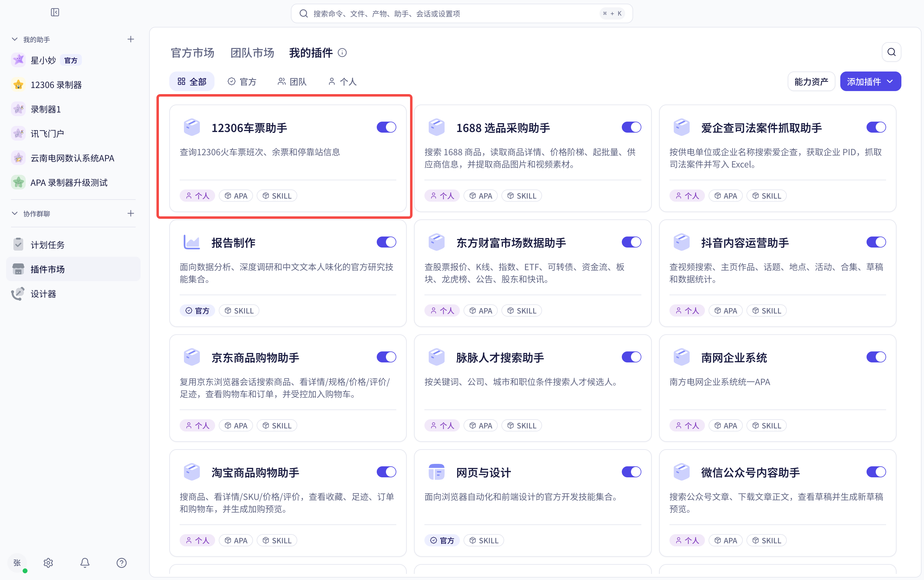The image size is (924, 580).
Task: Click SKILL tag on 脉脉人才搜索助手 card
Action: (x=522, y=425)
